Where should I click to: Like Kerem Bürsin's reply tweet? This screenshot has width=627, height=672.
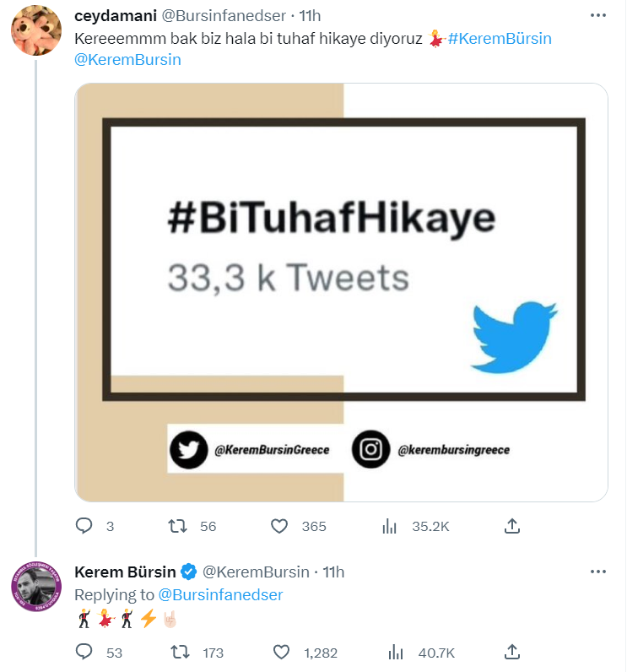pos(280,652)
